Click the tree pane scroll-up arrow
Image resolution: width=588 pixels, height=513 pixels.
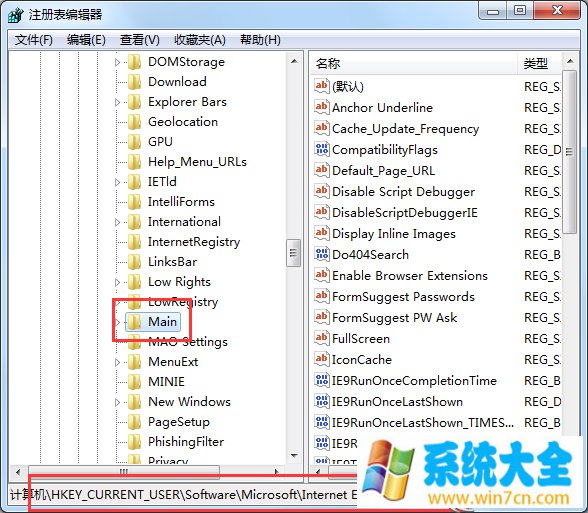pyautogui.click(x=294, y=61)
